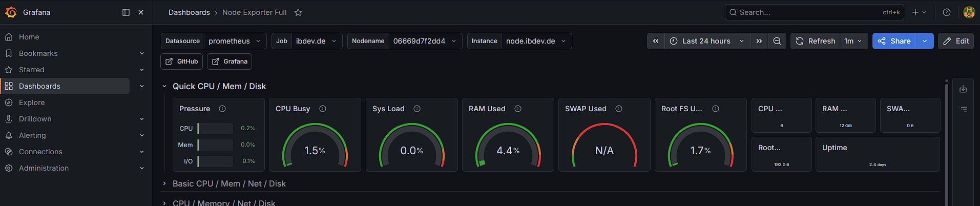The height and width of the screenshot is (206, 980).
Task: Shift time range forward with double-right arrows
Action: 759,41
